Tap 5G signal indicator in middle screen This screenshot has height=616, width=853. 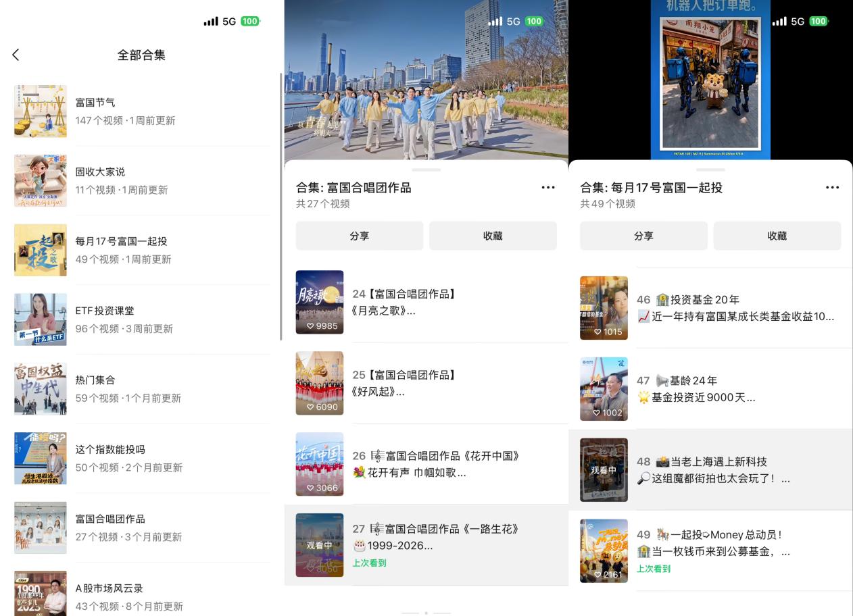click(x=513, y=21)
